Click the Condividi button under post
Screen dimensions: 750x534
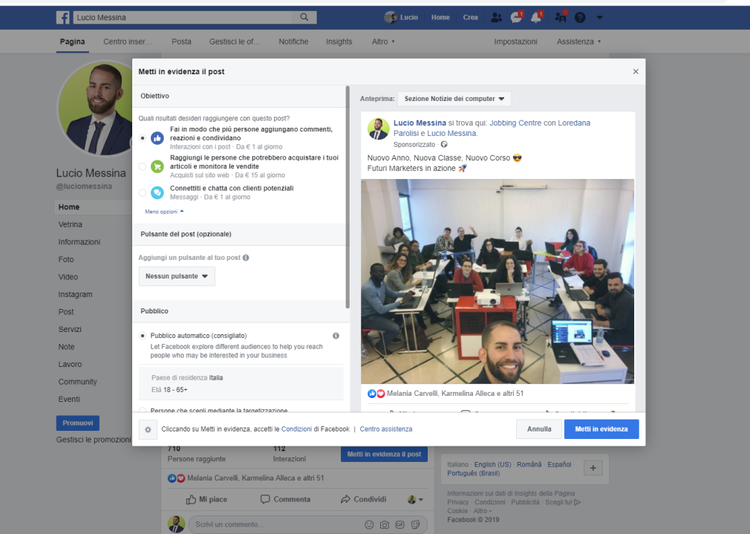click(x=364, y=499)
